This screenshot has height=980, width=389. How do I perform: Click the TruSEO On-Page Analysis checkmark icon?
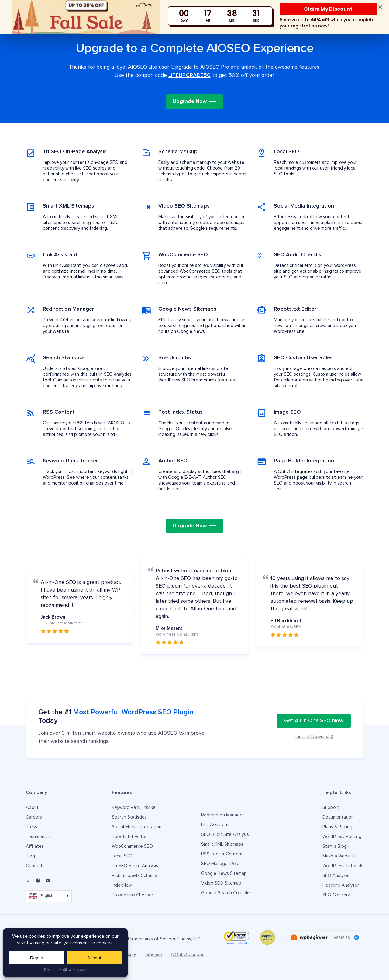31,153
